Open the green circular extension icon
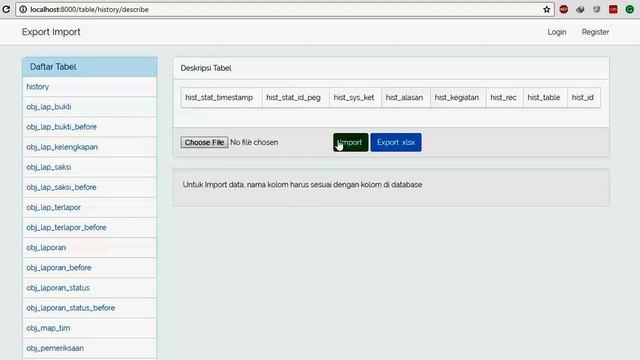This screenshot has height=360, width=640. [x=629, y=9]
